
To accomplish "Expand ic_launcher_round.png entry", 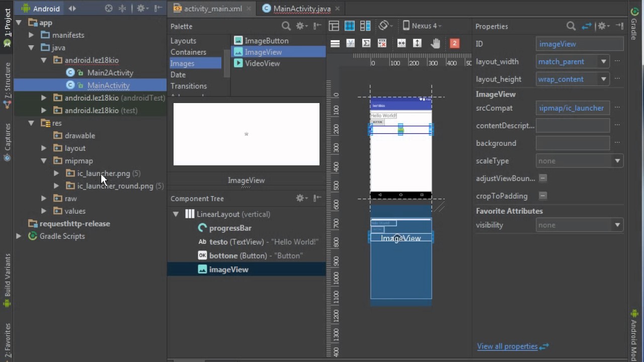I will (56, 186).
